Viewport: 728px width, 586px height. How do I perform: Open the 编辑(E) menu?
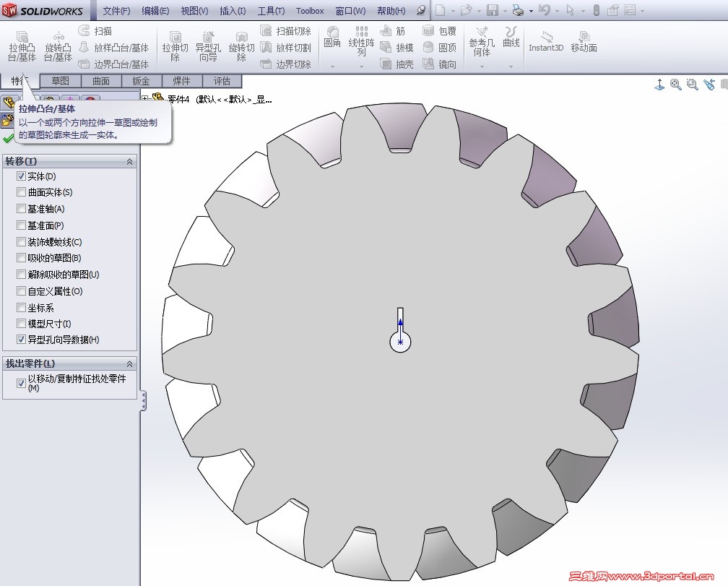[x=155, y=11]
